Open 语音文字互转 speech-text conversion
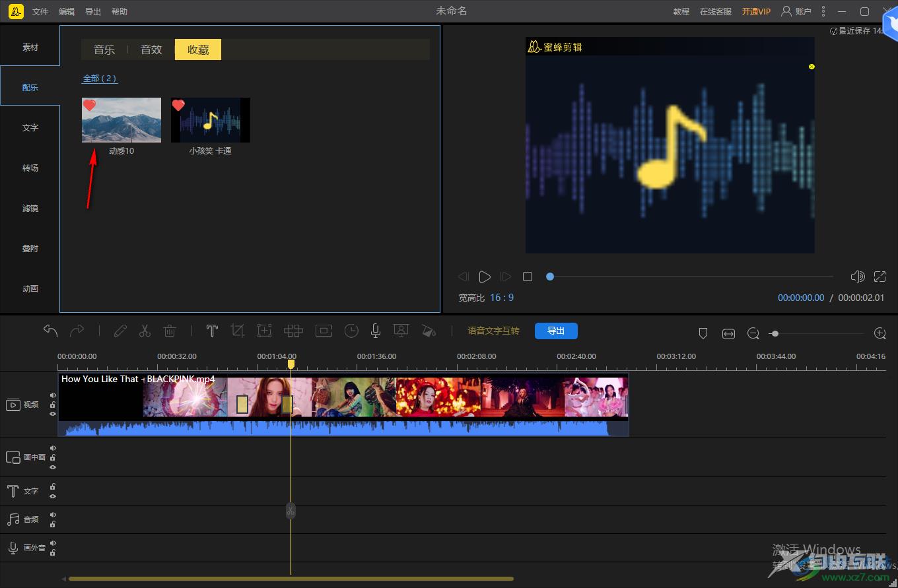 click(493, 331)
